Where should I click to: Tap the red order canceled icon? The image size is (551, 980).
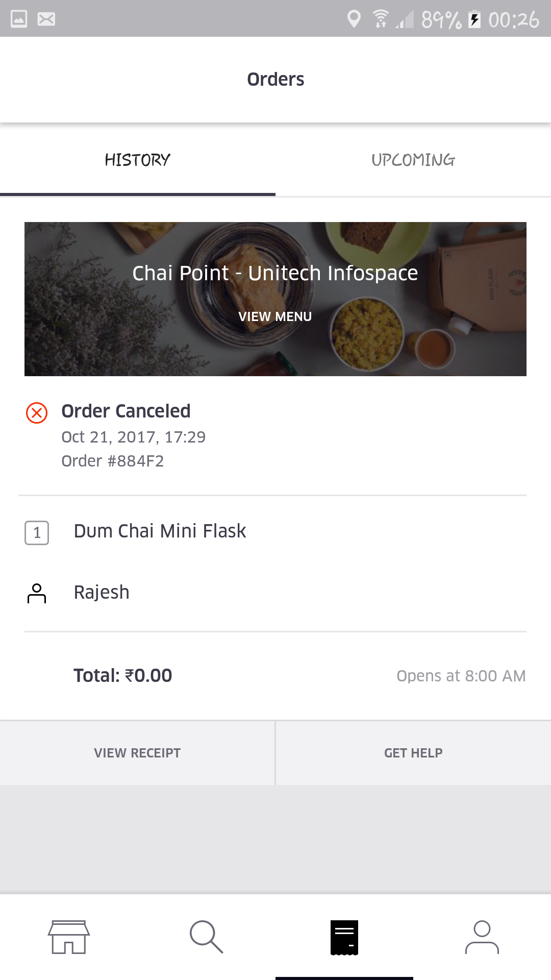point(37,412)
